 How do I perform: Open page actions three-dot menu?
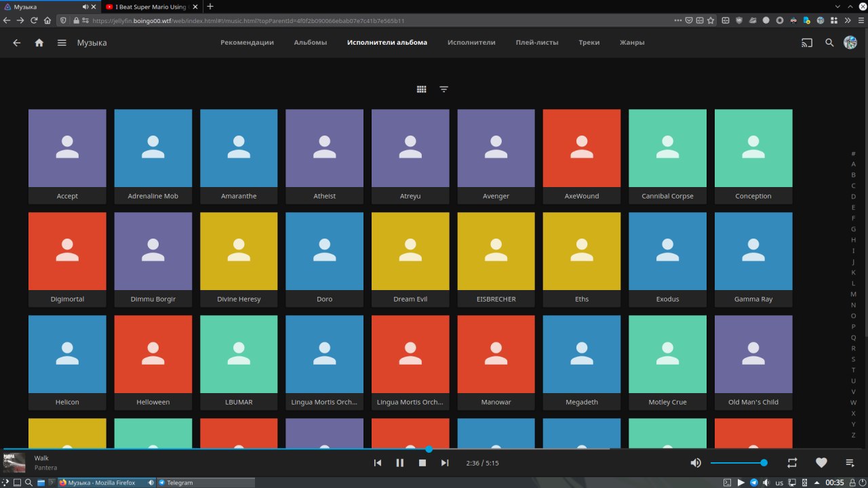pos(679,20)
